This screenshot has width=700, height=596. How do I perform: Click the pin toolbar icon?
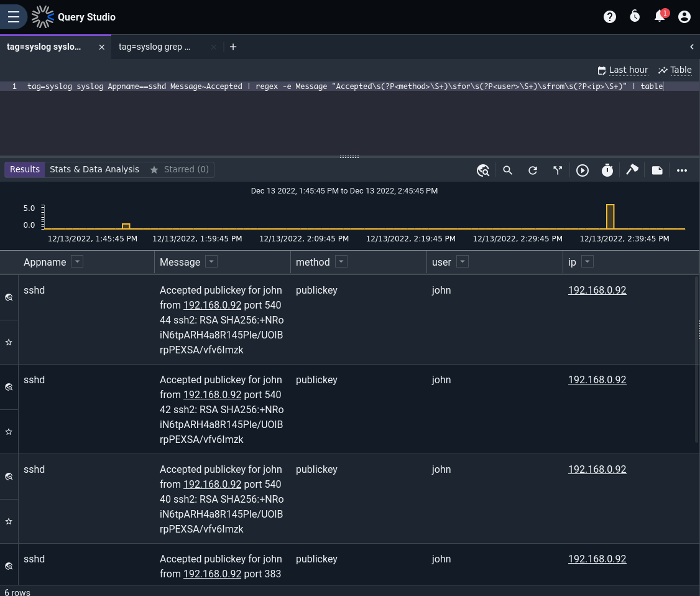click(632, 170)
